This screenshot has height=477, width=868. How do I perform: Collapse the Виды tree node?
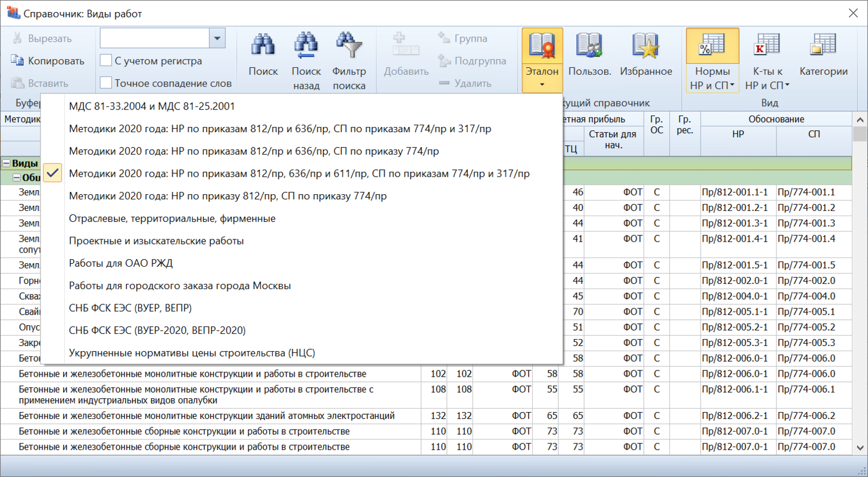(6, 163)
